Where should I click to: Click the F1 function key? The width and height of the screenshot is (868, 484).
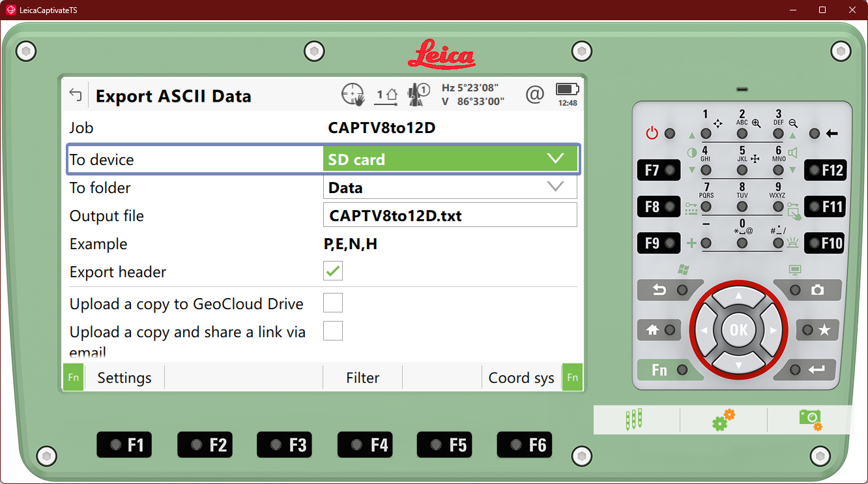coord(124,445)
